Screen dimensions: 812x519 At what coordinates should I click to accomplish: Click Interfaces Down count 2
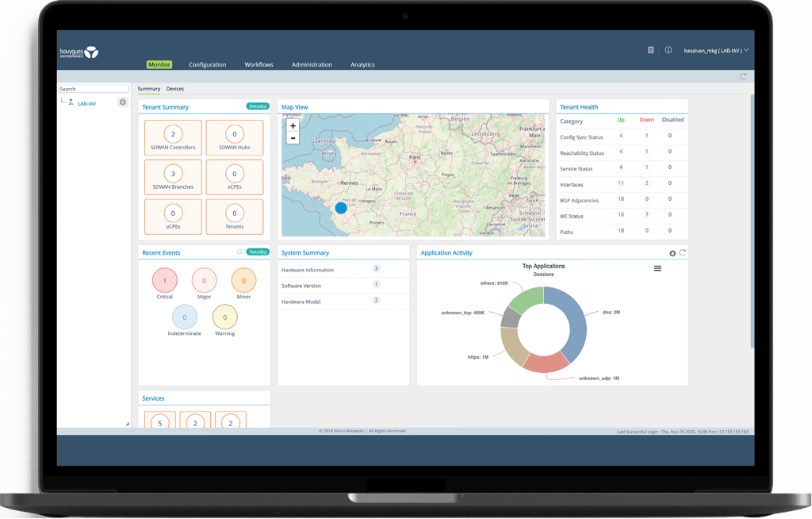click(x=646, y=183)
